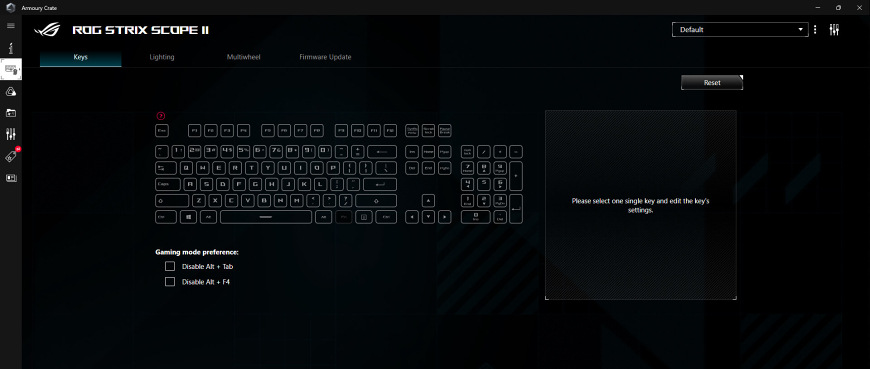Select the right Shift key
Screen dimensions: 870x369
[376, 200]
